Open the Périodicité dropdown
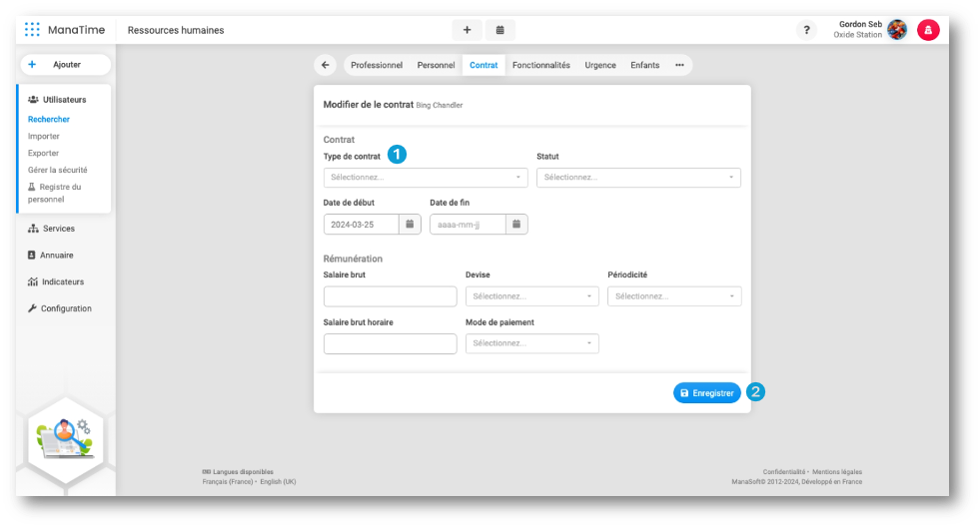This screenshot has width=980, height=527. [x=674, y=296]
